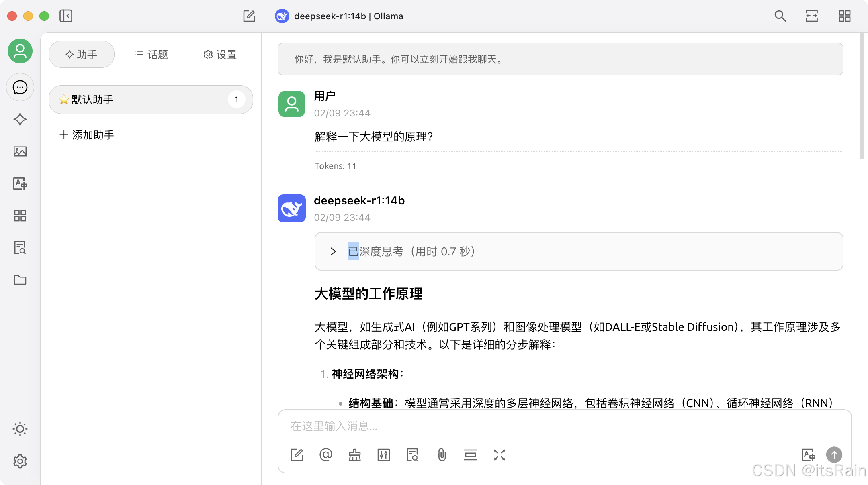This screenshot has height=485, width=868.
Task: Click the greeting banner 你好，我是默认助手
Action: 560,59
